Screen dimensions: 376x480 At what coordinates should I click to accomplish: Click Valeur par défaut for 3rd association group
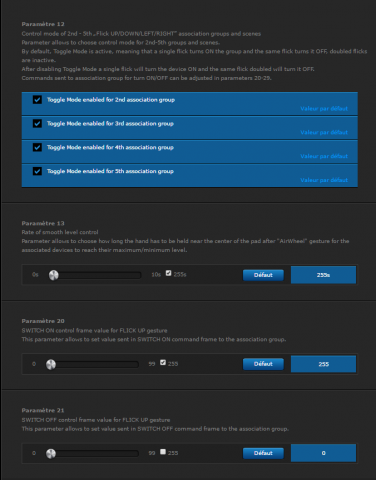(324, 132)
